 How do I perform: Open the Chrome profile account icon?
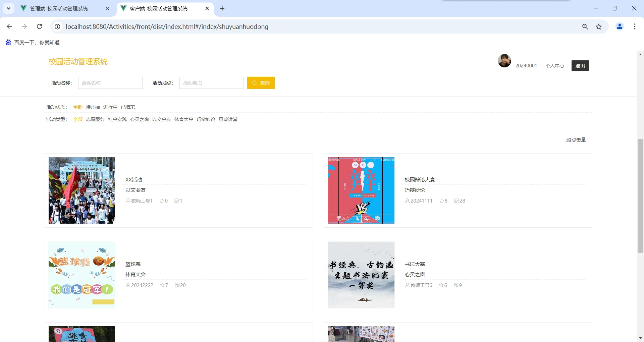[620, 26]
